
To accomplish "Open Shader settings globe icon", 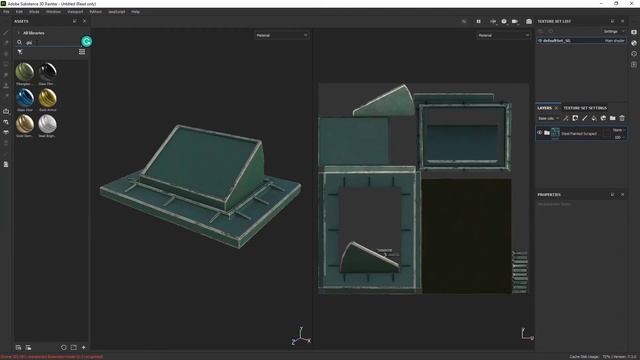I will click(633, 43).
